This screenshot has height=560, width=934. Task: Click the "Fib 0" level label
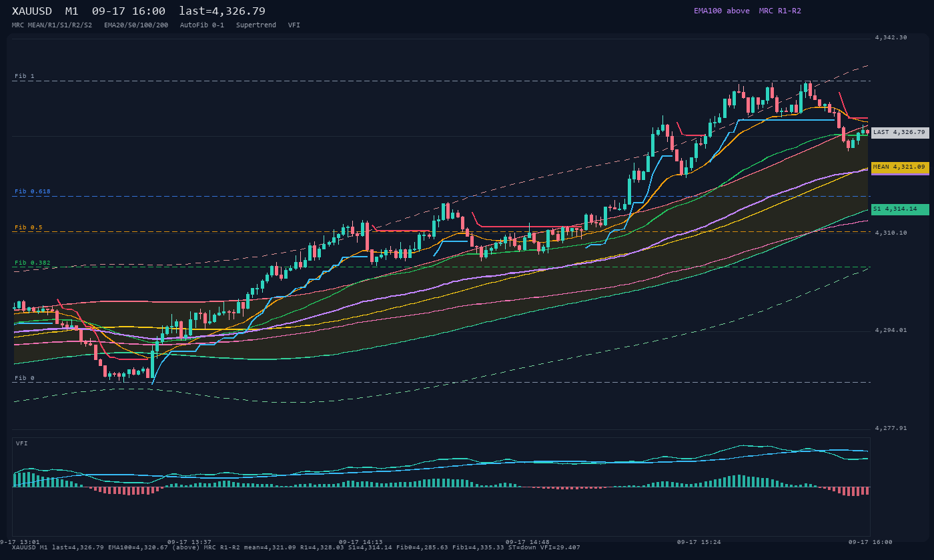(x=25, y=378)
